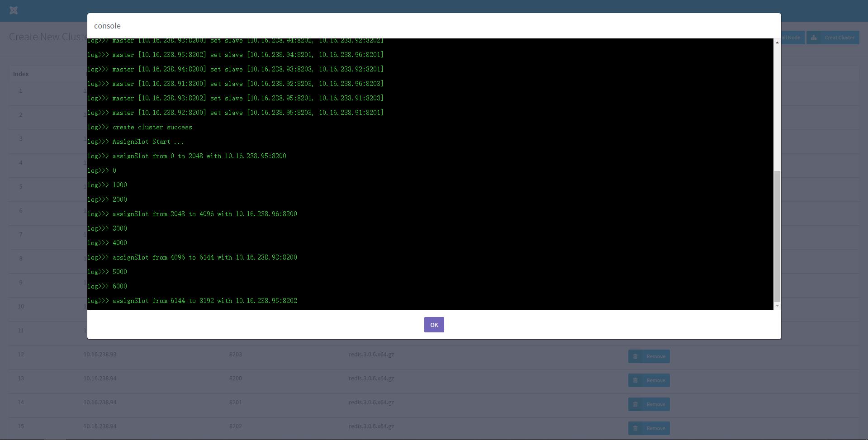Image resolution: width=868 pixels, height=440 pixels.
Task: Click index cell 1 in table
Action: pos(21,91)
